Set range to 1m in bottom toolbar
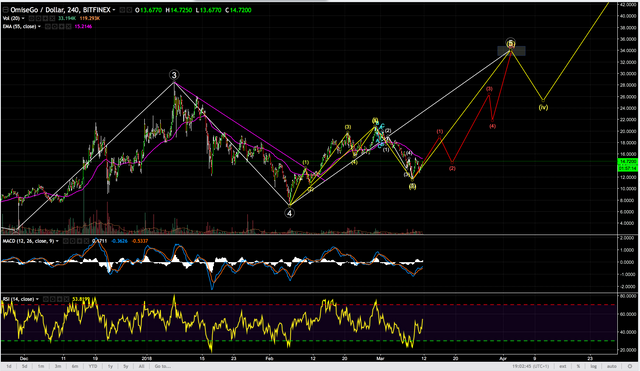The height and width of the screenshot is (371, 640). coord(41,367)
